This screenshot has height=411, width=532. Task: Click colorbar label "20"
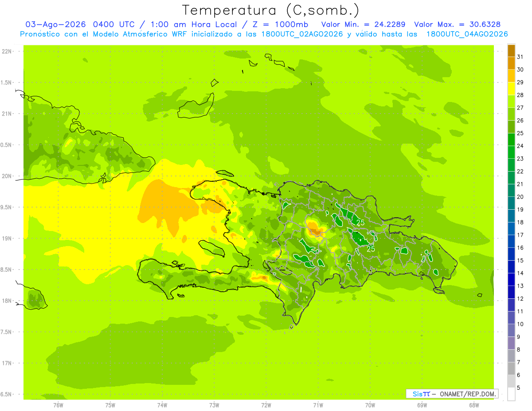520,197
